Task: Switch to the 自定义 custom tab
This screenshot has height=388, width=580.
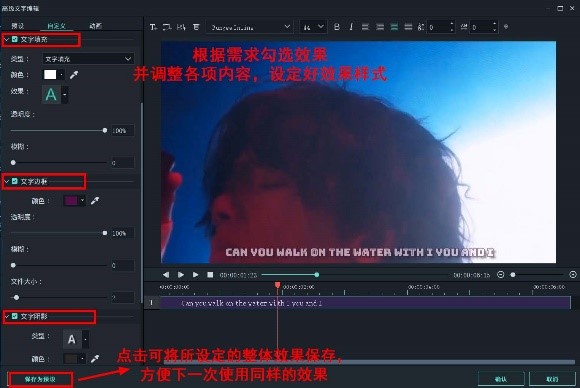Action: point(57,26)
